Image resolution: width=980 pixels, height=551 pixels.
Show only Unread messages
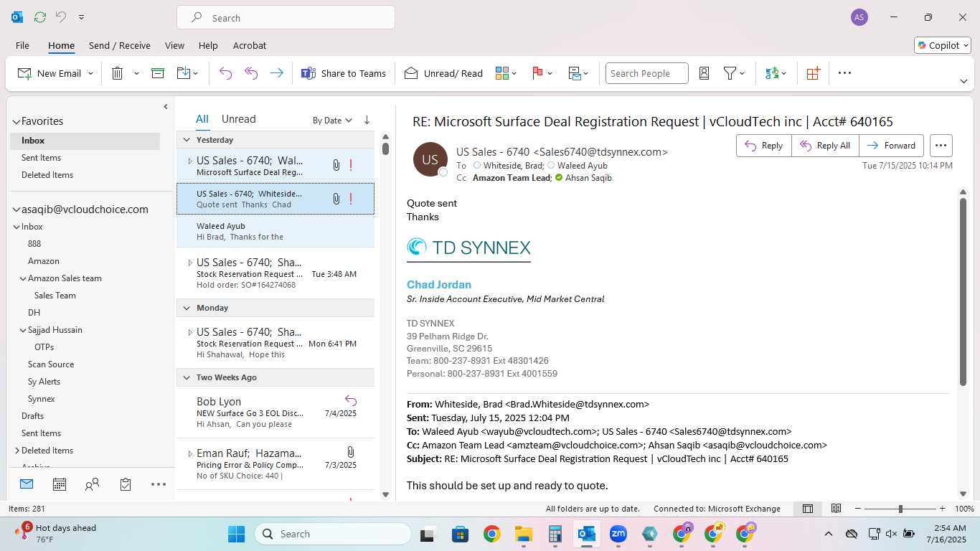tap(239, 119)
